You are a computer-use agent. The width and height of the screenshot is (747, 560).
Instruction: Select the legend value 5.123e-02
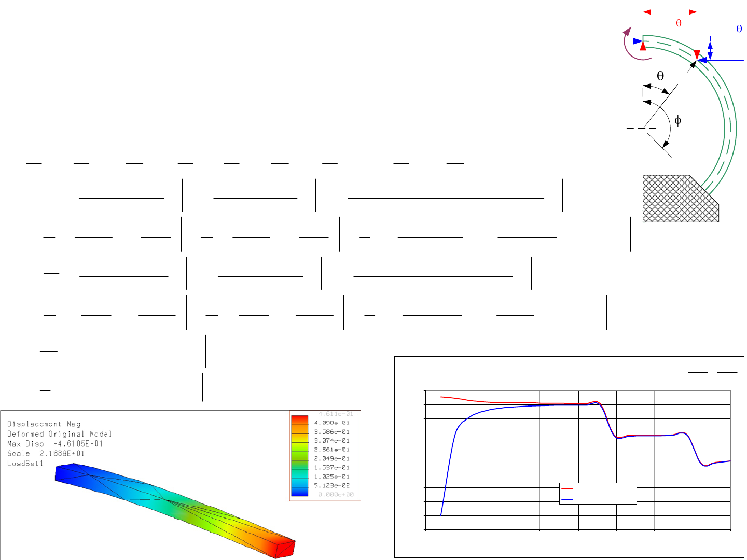pos(332,485)
